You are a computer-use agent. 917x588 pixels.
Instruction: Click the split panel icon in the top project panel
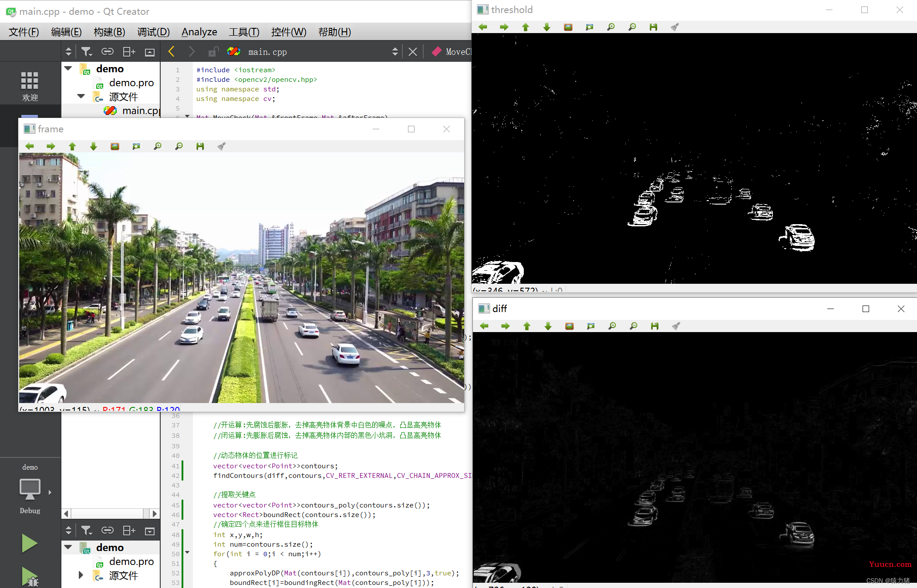click(129, 52)
